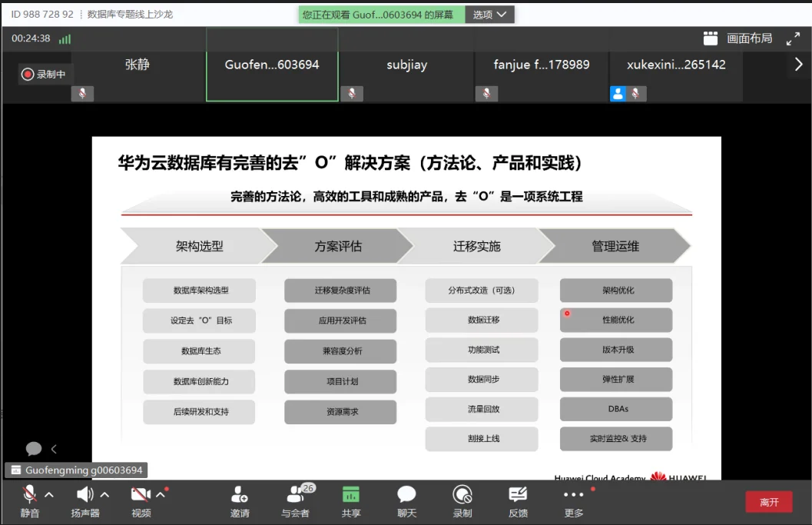
Task: Open the 与会者 participants list
Action: point(295,495)
